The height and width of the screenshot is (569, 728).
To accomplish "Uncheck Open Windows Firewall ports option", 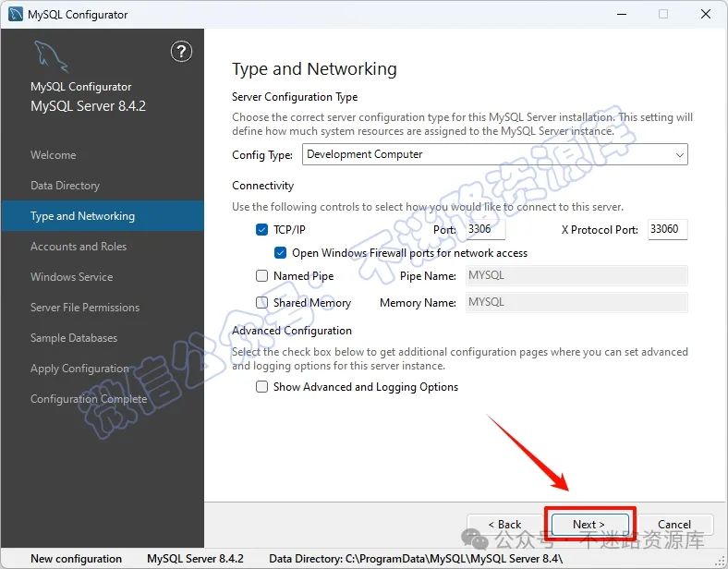I will point(280,252).
